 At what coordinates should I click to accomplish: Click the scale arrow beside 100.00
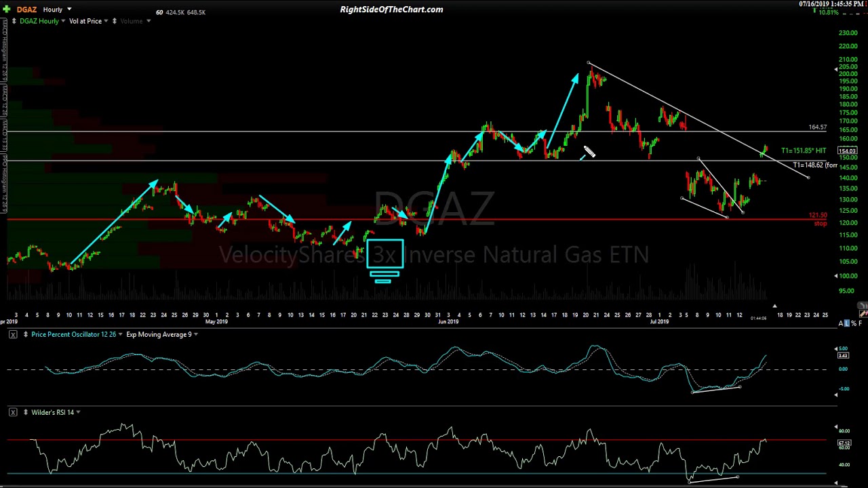pos(835,276)
